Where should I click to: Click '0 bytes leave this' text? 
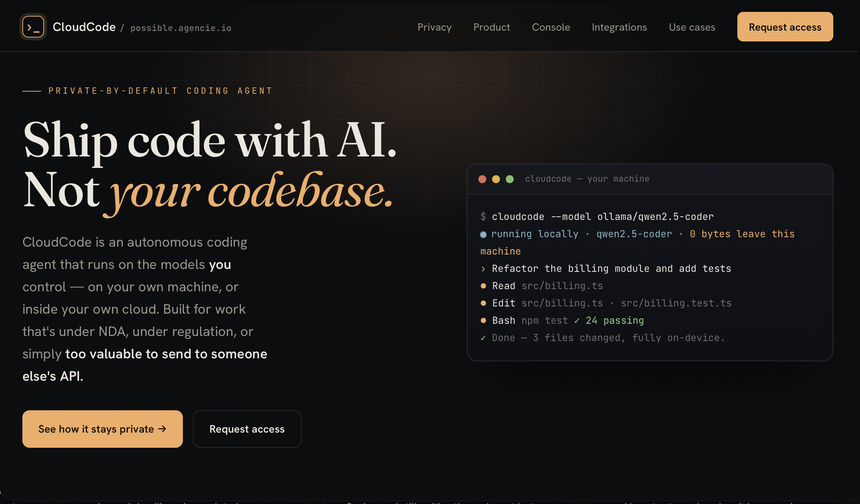742,234
